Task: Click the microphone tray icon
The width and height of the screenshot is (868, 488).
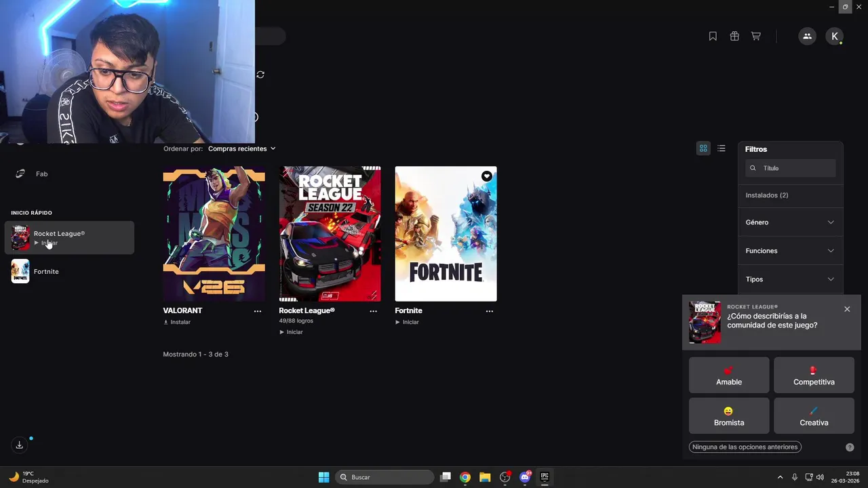Action: click(x=795, y=477)
